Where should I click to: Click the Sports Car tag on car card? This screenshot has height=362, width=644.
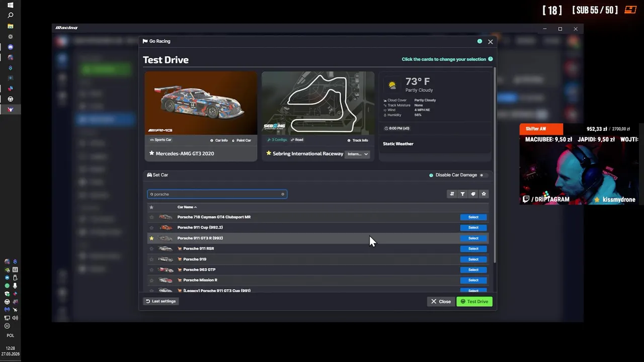pos(161,140)
